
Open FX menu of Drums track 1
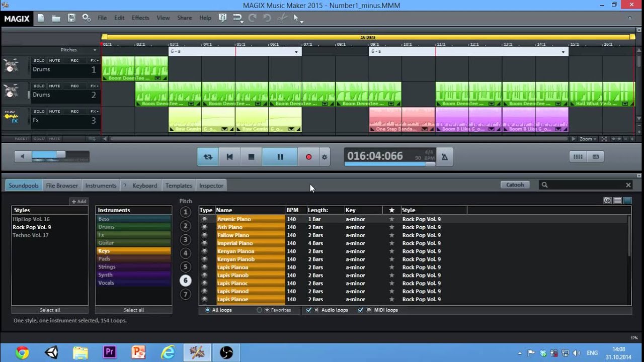click(94, 60)
